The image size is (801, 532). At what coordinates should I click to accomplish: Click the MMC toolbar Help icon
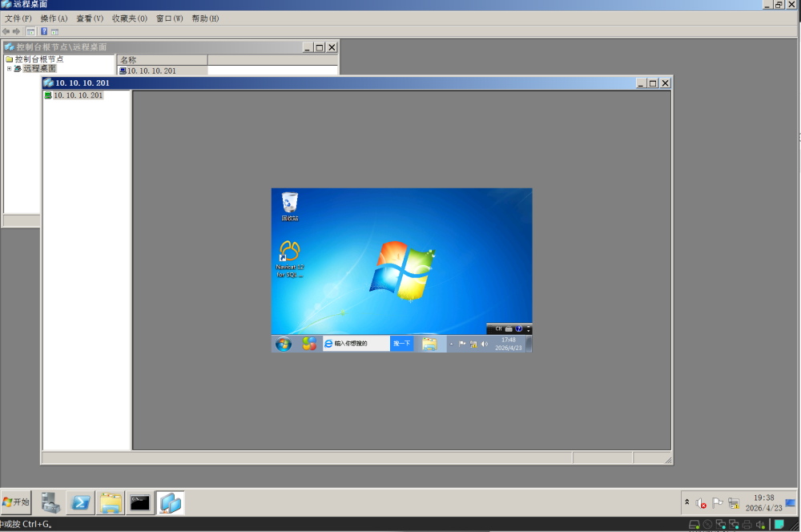pos(44,31)
